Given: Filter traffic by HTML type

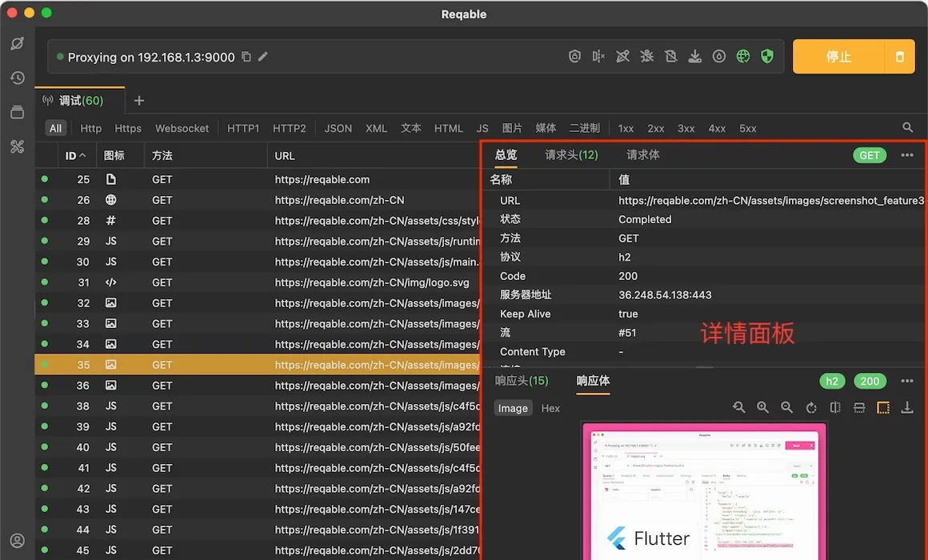Looking at the screenshot, I should pos(449,129).
